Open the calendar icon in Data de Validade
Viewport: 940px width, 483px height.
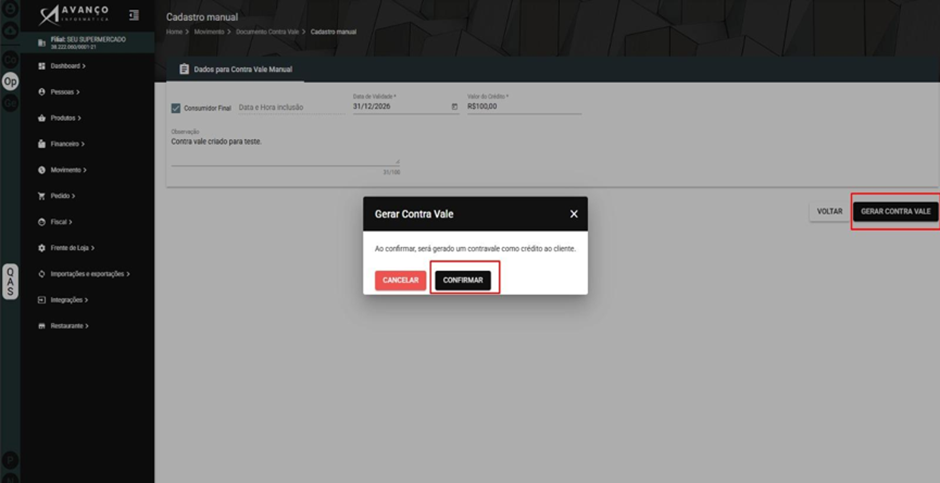pos(454,107)
